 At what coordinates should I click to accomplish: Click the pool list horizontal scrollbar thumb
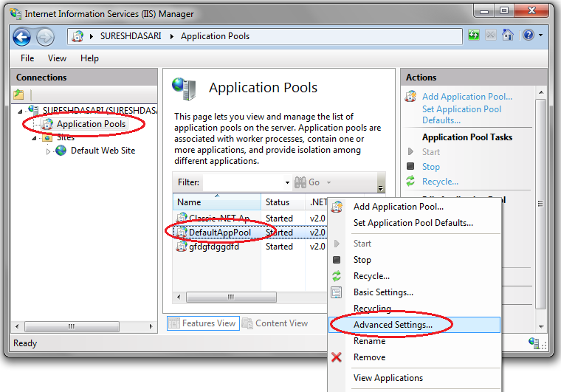[231, 297]
